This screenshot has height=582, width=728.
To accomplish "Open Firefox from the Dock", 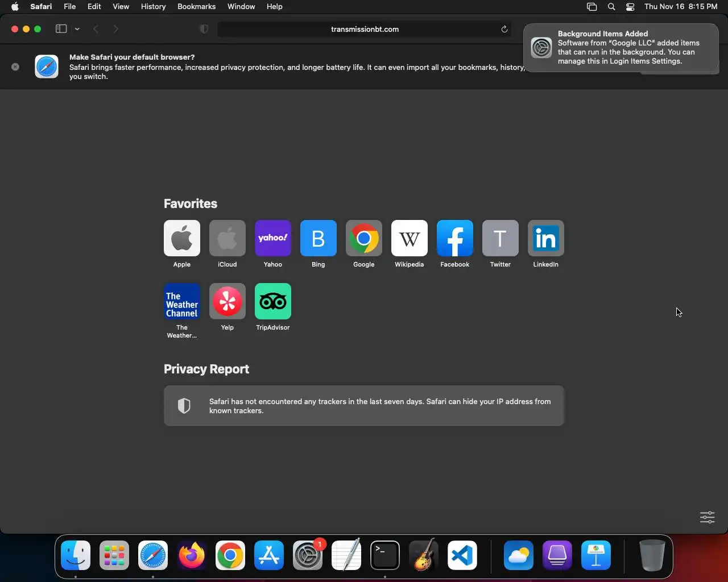I will [192, 555].
